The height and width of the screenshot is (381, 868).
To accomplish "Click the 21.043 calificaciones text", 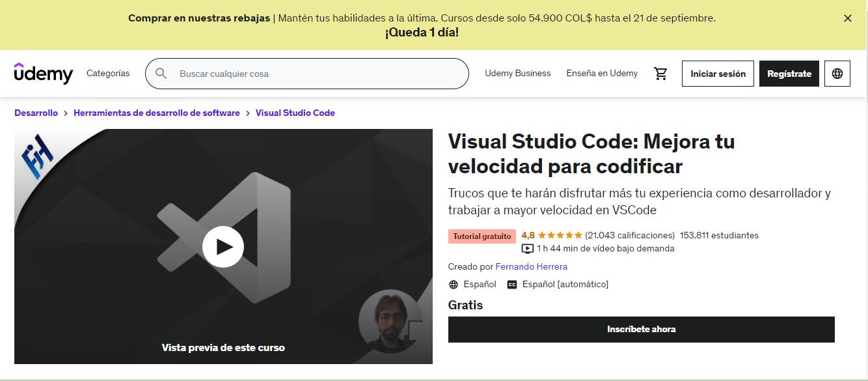I will (x=630, y=235).
